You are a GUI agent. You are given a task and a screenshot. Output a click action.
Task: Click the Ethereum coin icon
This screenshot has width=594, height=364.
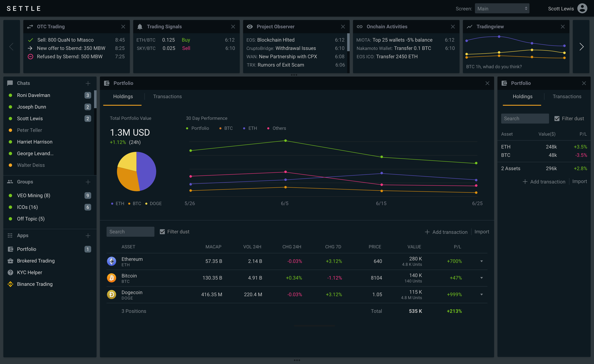[x=112, y=261]
